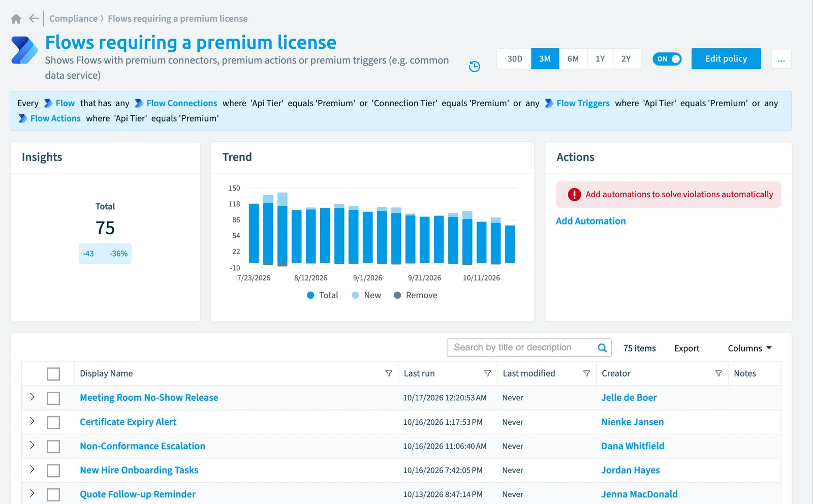Check the select-all checkbox in table header

coord(53,374)
